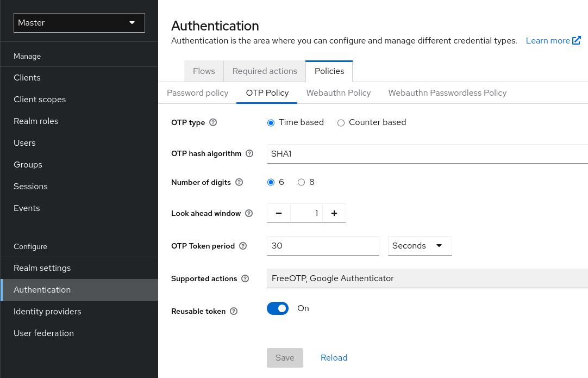Click help icon next to OTP type
Screen dimensions: 588x378
click(213, 122)
